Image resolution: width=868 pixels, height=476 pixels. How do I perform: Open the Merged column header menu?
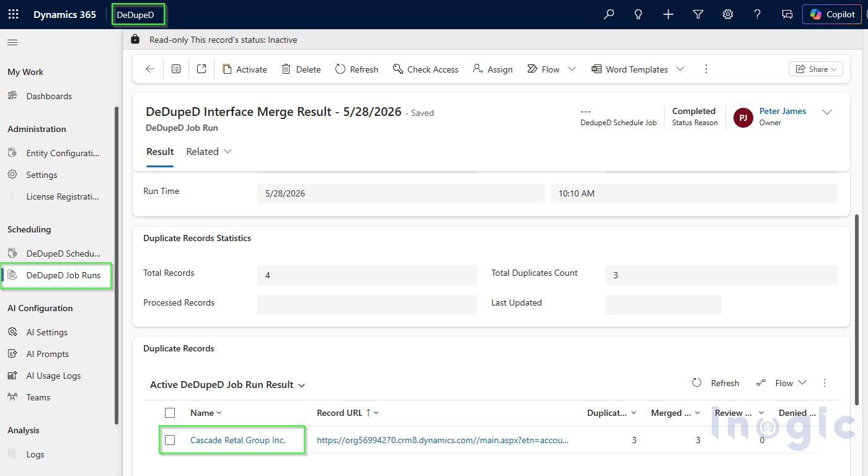coord(675,413)
